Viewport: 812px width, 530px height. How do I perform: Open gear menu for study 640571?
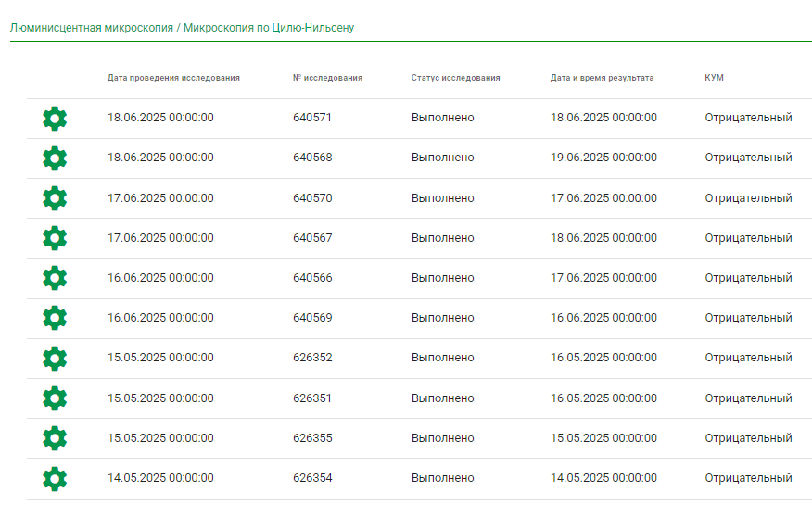point(55,119)
